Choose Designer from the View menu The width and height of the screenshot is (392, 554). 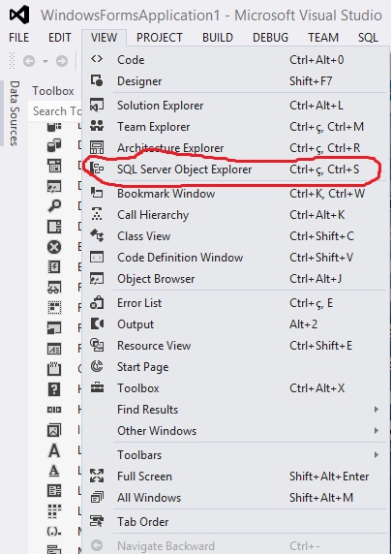(233, 81)
